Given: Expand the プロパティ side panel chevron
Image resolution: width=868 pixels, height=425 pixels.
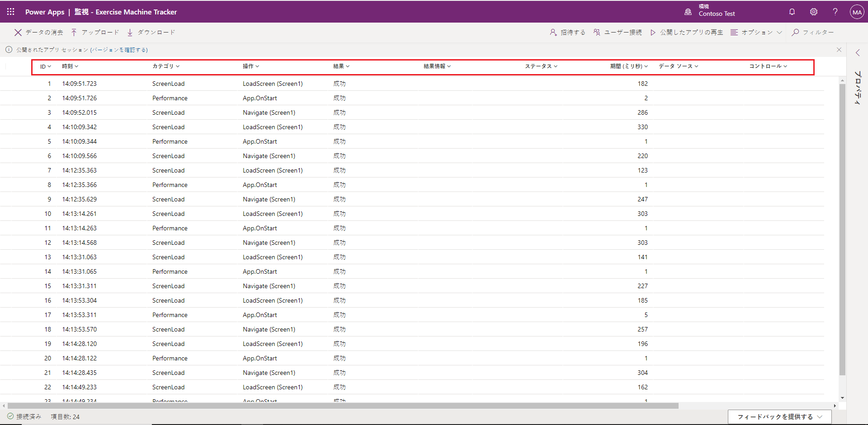Looking at the screenshot, I should click(x=858, y=53).
